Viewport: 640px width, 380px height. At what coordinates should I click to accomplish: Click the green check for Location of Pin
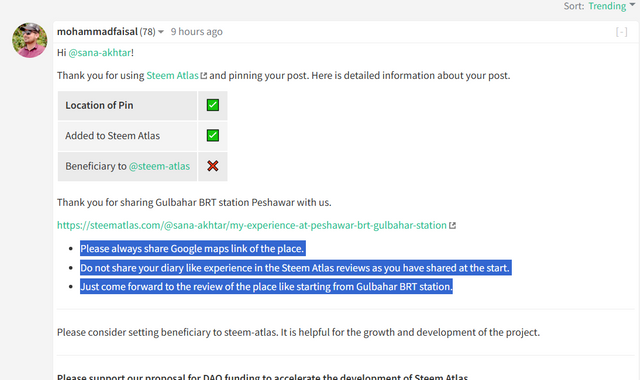click(213, 105)
